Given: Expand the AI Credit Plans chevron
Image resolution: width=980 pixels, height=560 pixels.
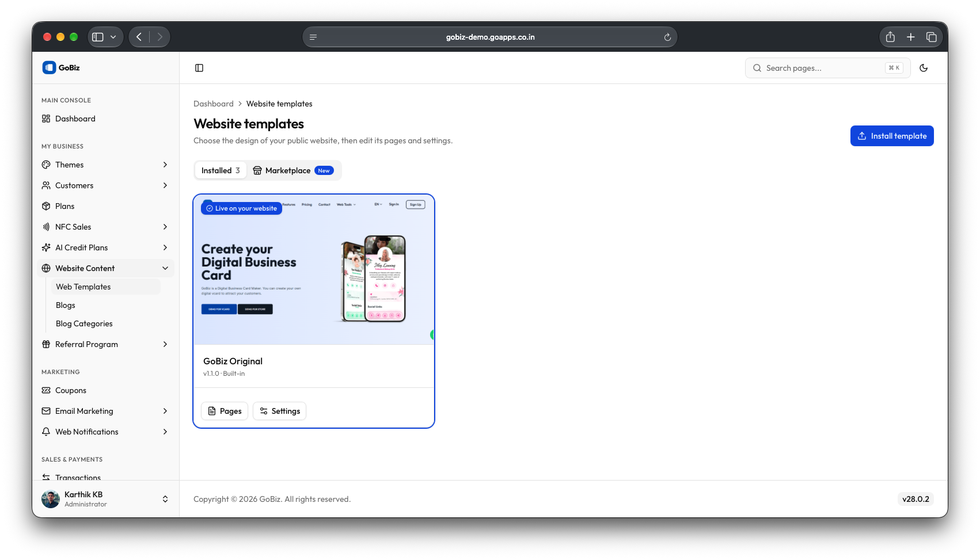Looking at the screenshot, I should [x=165, y=247].
